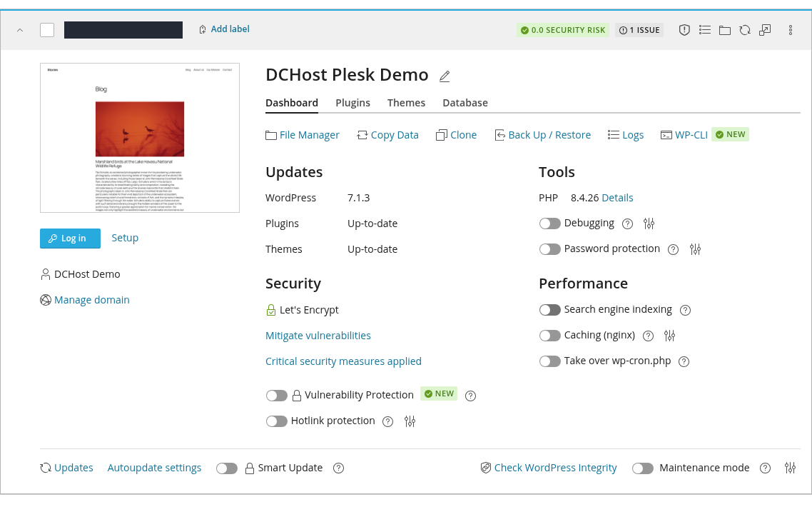Click Check WordPress Integrity
The image size is (812, 507).
pos(549,468)
